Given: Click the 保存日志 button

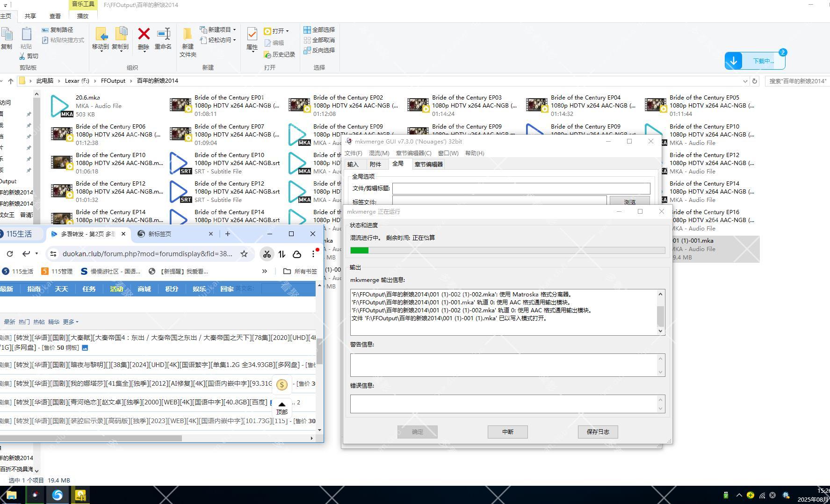Looking at the screenshot, I should coord(598,432).
